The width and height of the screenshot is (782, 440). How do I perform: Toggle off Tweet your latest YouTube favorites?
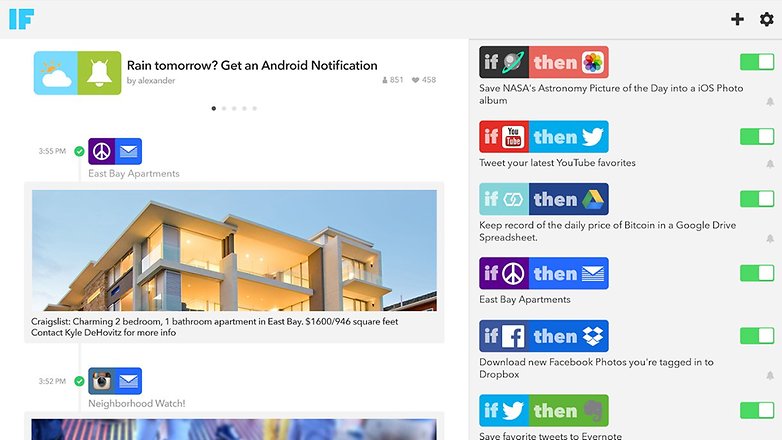coord(757,136)
